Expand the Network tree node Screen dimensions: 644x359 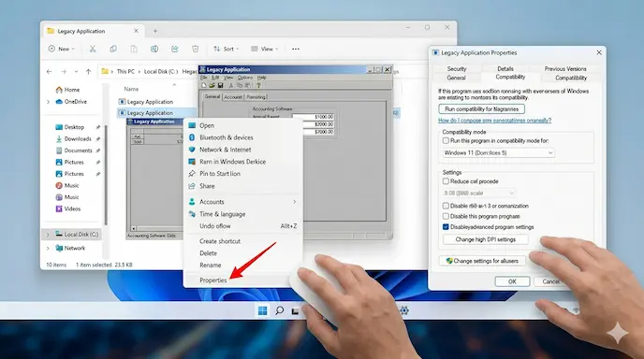[x=48, y=249]
